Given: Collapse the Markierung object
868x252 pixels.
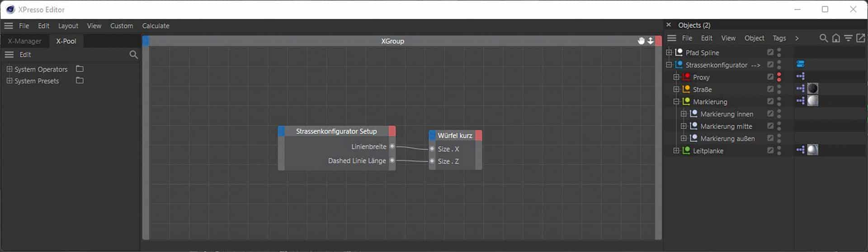Looking at the screenshot, I should [676, 101].
